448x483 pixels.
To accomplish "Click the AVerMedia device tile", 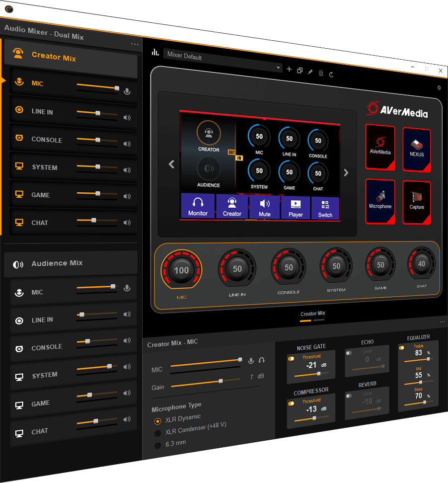I will 380,148.
